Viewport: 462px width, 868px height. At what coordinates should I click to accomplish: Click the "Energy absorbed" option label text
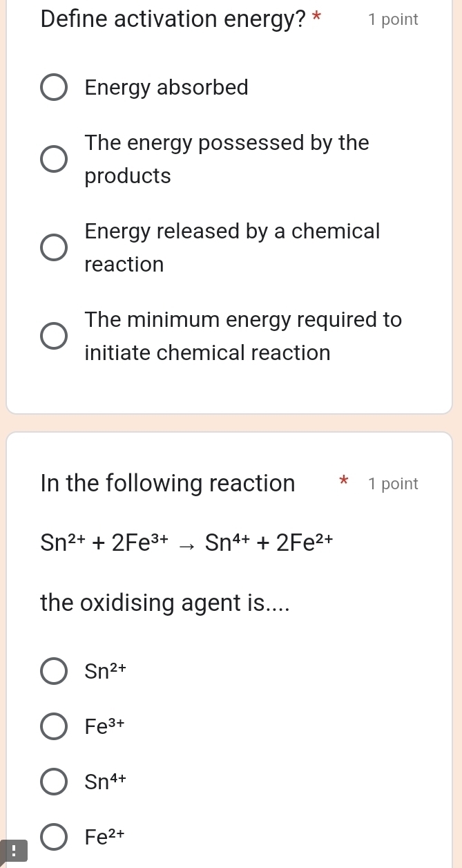point(166,87)
